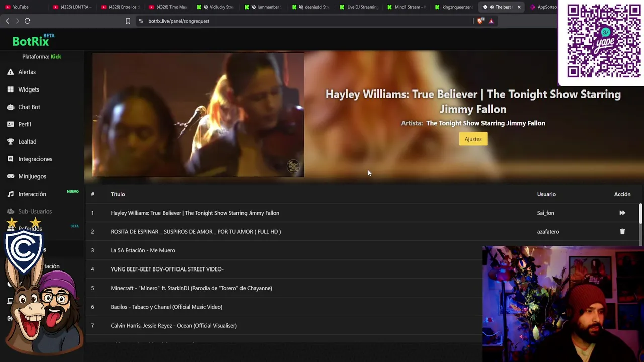Go back with the browser back arrow

pos(7,21)
